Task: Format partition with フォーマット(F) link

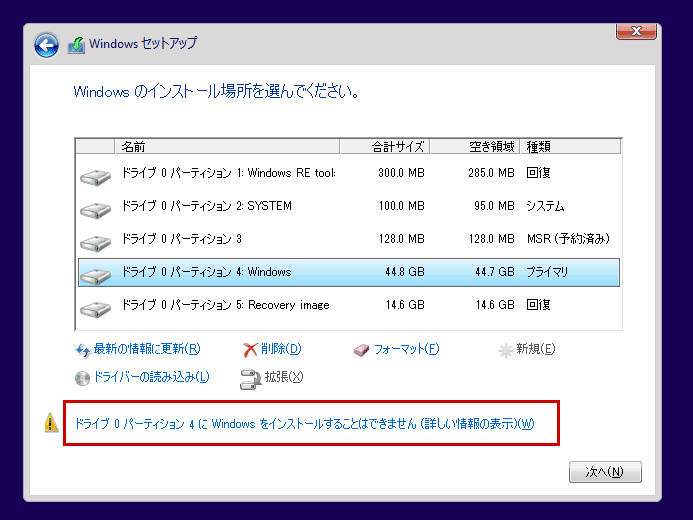Action: point(407,349)
